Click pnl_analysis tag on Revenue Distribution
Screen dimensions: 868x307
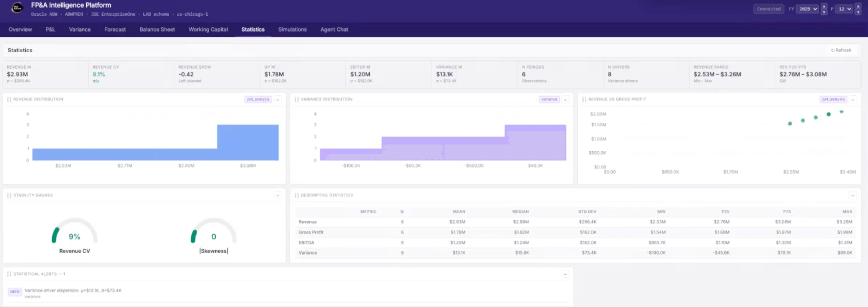(258, 99)
